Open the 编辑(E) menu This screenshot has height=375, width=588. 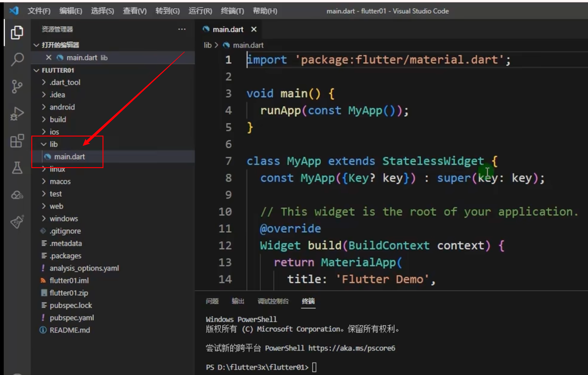coord(71,11)
